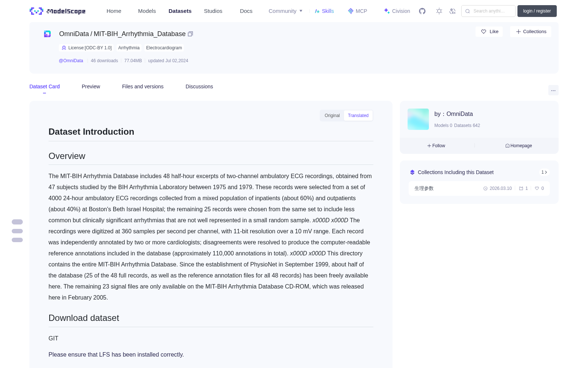The width and height of the screenshot is (588, 368).
Task: Click the 'Download dataset' heading
Action: [84, 318]
